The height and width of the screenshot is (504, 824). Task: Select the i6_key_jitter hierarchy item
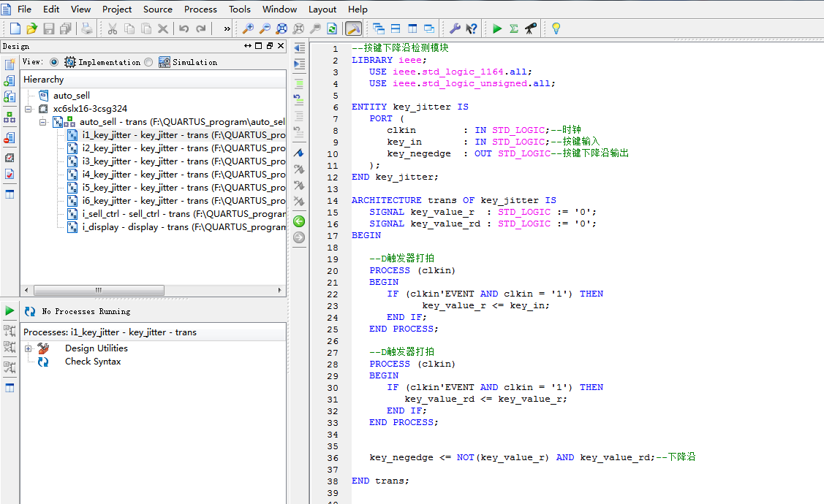pos(176,201)
